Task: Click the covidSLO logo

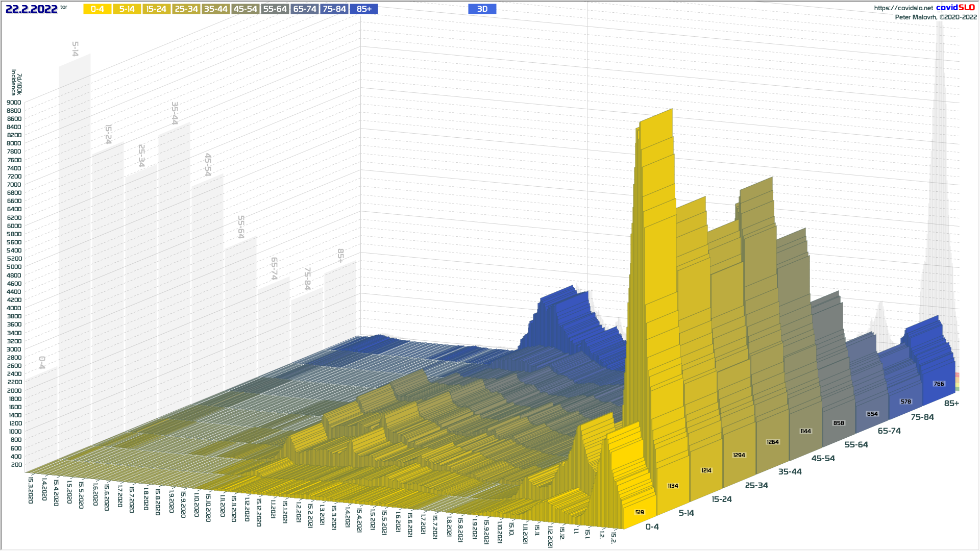Action: point(955,8)
